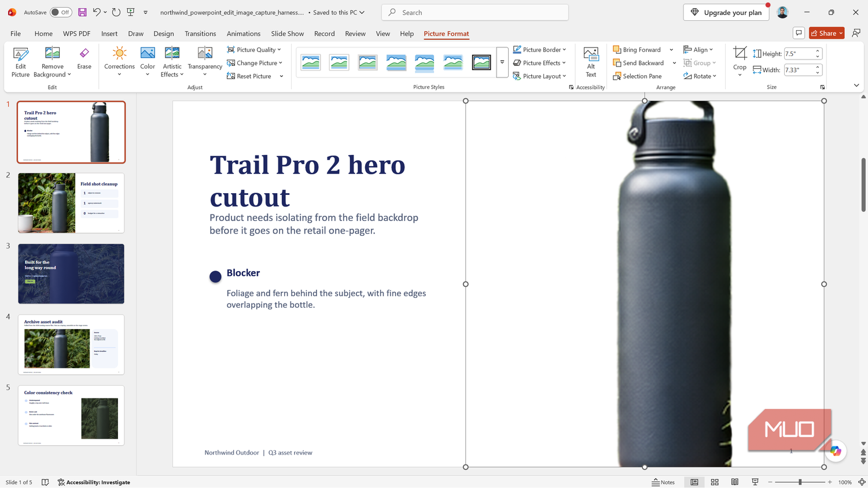Expand the Picture Styles gallery

[x=502, y=62]
